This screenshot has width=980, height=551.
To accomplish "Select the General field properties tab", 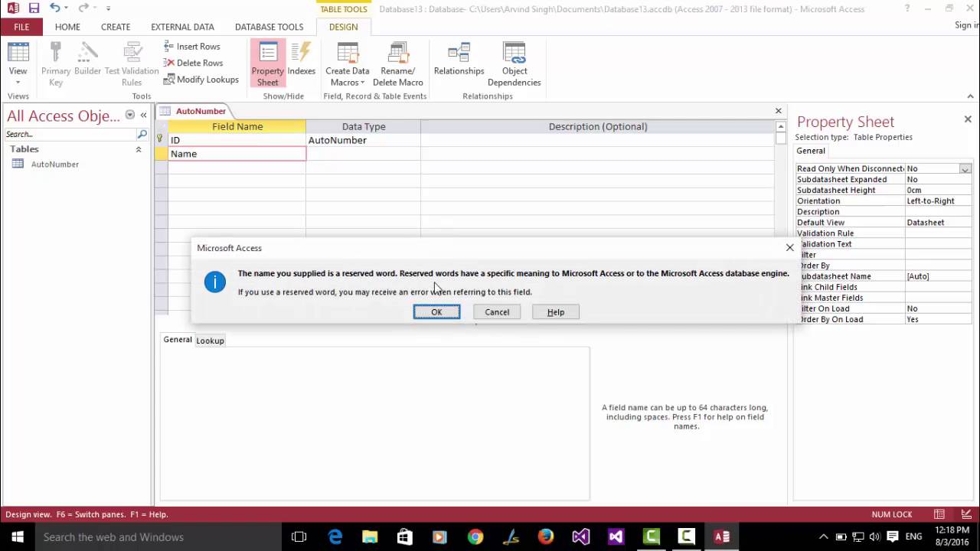I will (178, 340).
